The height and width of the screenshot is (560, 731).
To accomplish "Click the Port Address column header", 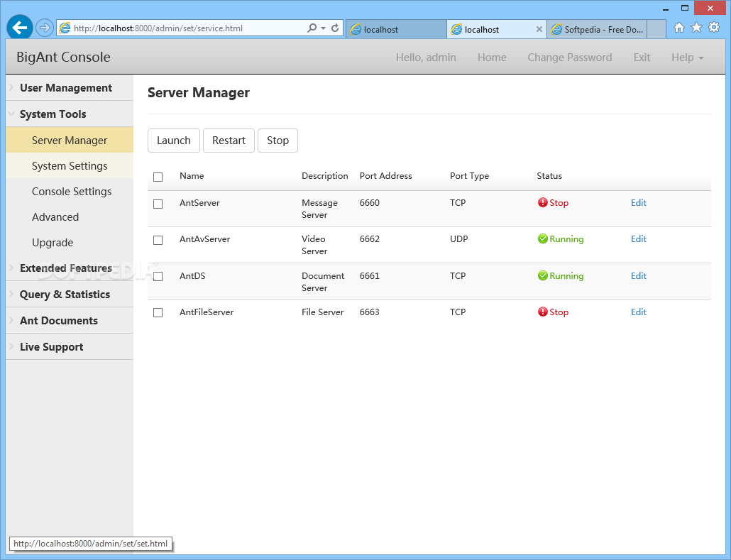I will [x=386, y=176].
